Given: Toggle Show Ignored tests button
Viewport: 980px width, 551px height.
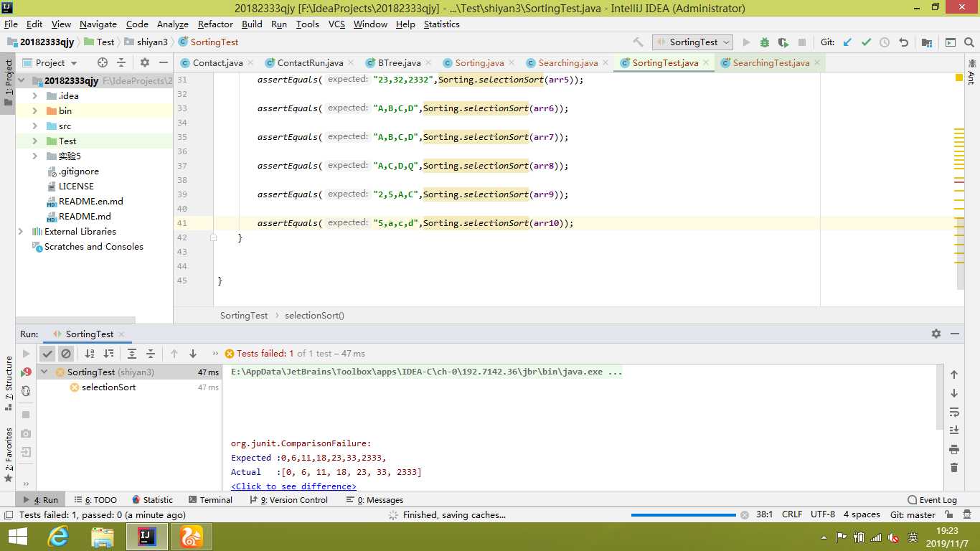Looking at the screenshot, I should point(66,353).
